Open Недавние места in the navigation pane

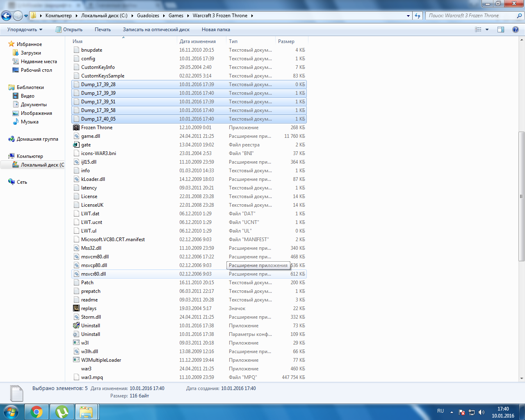pos(39,62)
